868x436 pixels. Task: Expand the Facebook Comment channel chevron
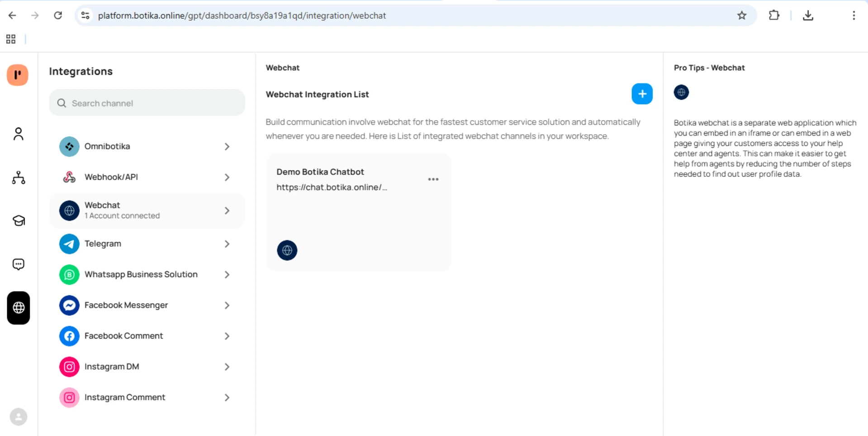[227, 336]
